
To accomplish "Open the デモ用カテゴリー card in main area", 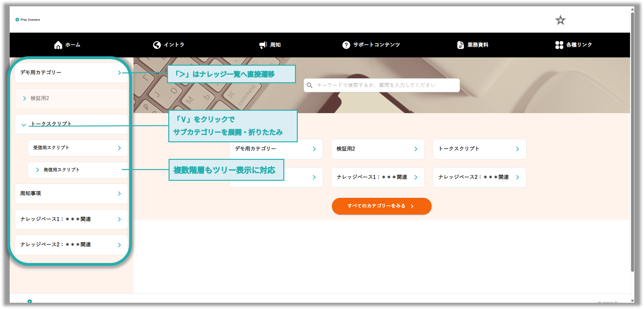I will click(276, 149).
